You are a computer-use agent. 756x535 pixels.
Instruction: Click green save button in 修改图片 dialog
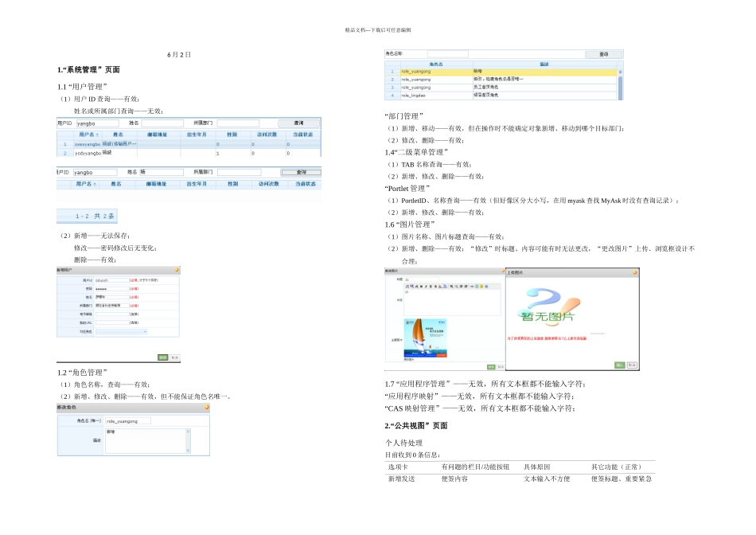491,367
